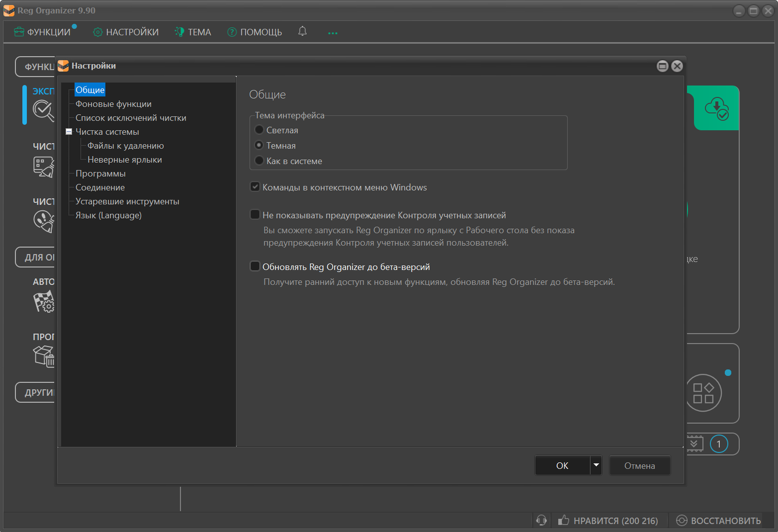Open the Помощь menu
Screen dimensions: 778x532
(x=254, y=32)
